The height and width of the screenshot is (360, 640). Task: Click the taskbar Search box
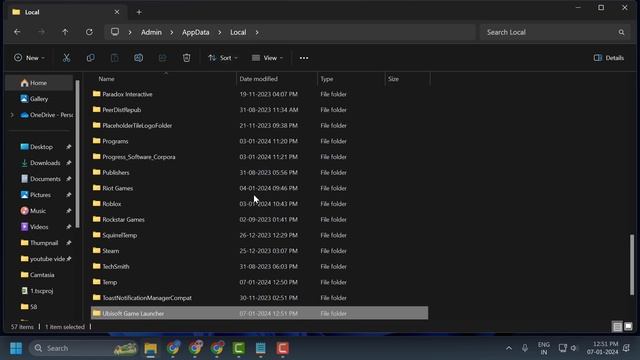(x=84, y=348)
